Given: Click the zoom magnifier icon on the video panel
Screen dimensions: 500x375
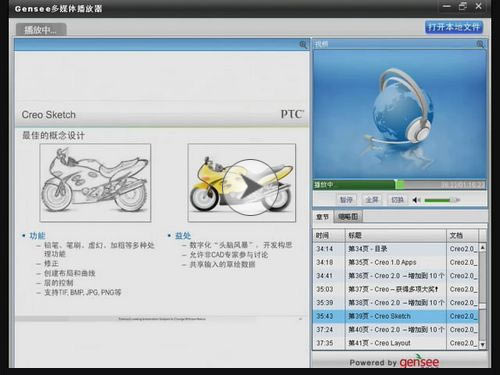Looking at the screenshot, I should click(480, 44).
